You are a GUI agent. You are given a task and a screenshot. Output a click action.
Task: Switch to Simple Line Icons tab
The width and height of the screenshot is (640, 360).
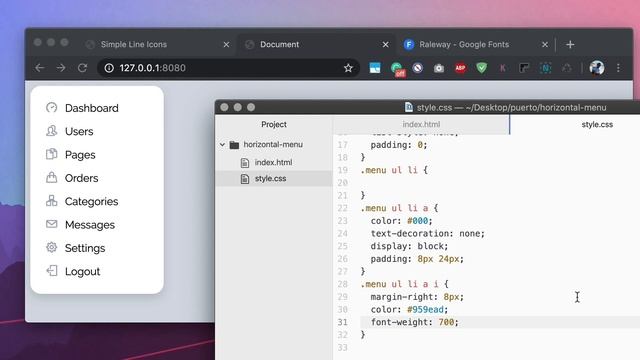point(133,44)
